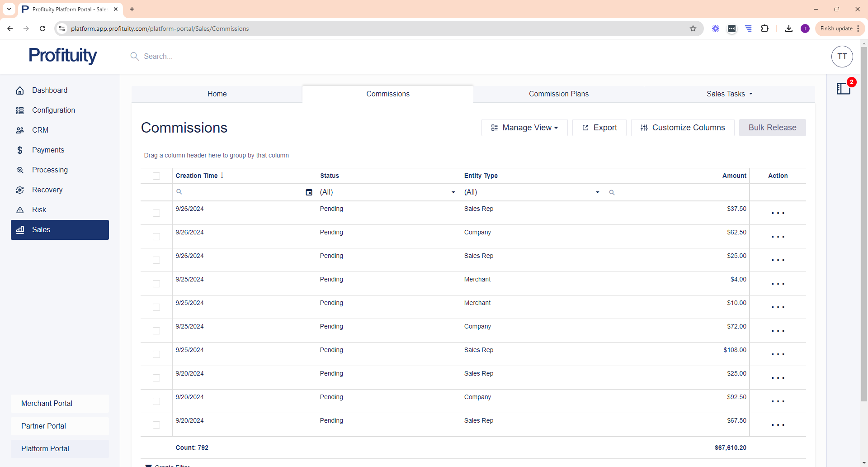Image resolution: width=868 pixels, height=467 pixels.
Task: Click the Dashboard home icon in sidebar
Action: tap(20, 91)
